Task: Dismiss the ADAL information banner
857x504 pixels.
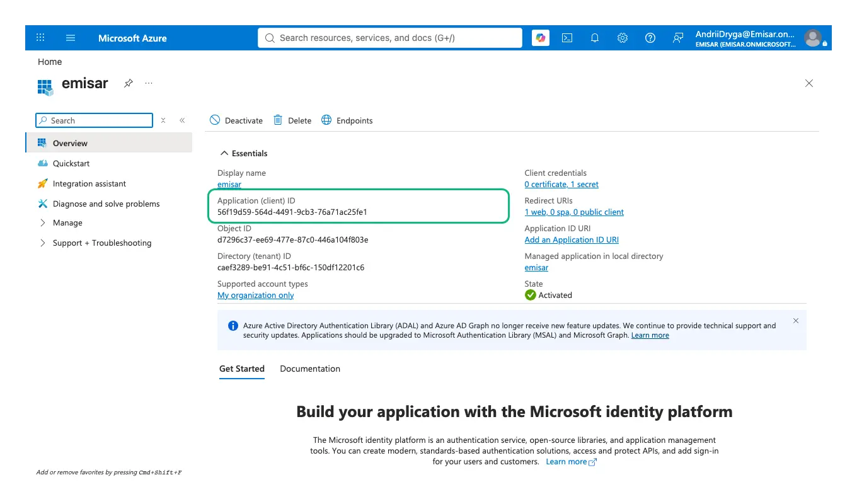Action: pos(796,321)
